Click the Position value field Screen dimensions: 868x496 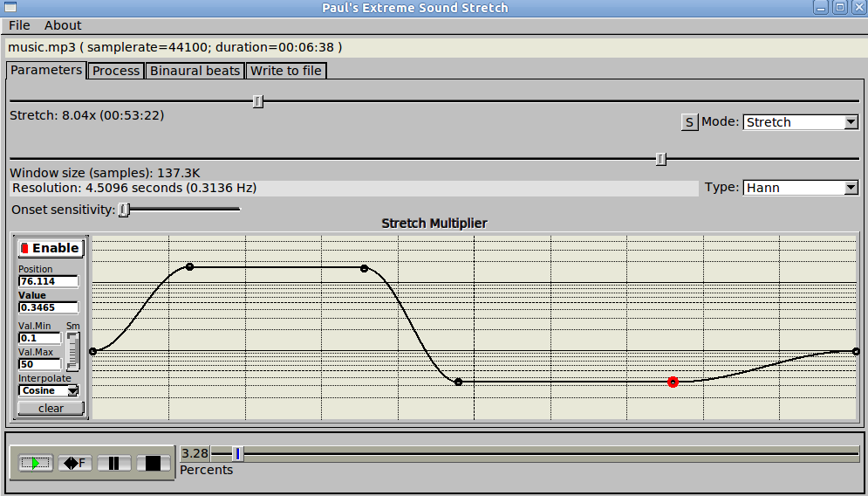[x=48, y=281]
